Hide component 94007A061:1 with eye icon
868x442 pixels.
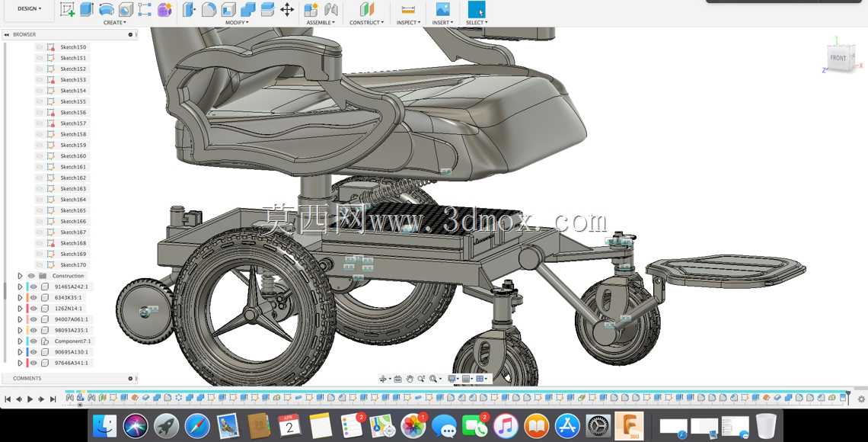[34, 319]
